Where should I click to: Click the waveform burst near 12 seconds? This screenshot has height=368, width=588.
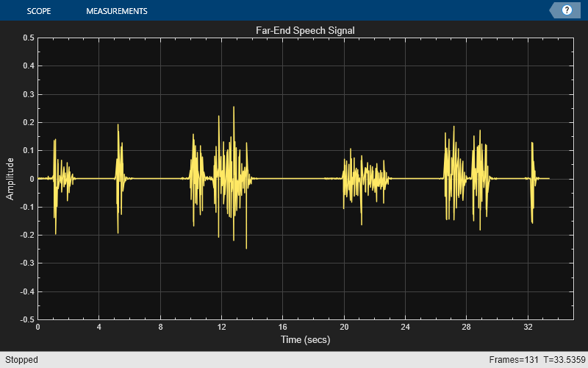[232, 178]
